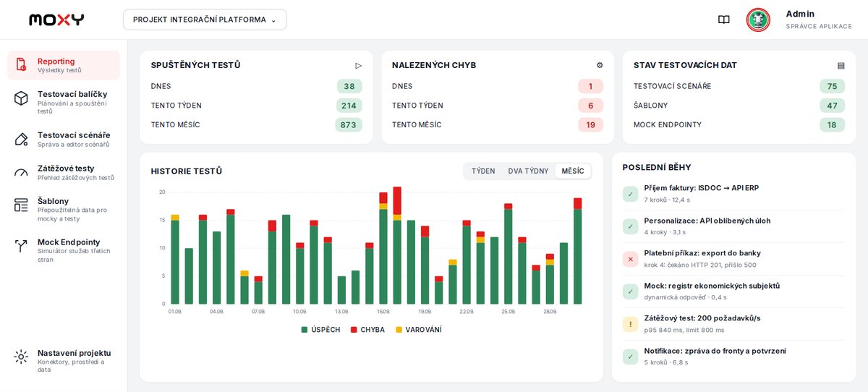Click success check icon for Personalizace run
This screenshot has width=868, height=392.
(x=630, y=226)
